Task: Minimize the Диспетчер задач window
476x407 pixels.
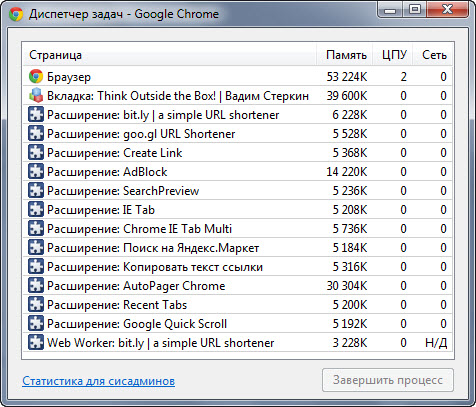Action: coord(390,9)
